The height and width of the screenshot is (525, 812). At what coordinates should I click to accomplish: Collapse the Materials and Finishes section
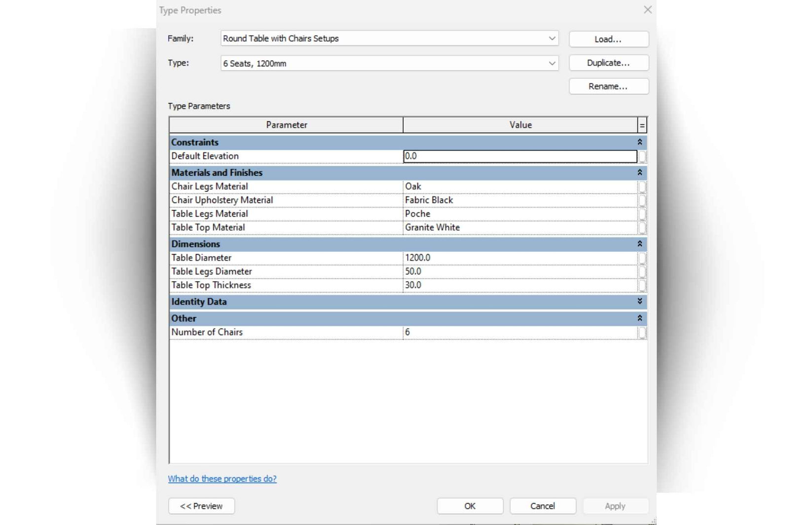click(639, 173)
